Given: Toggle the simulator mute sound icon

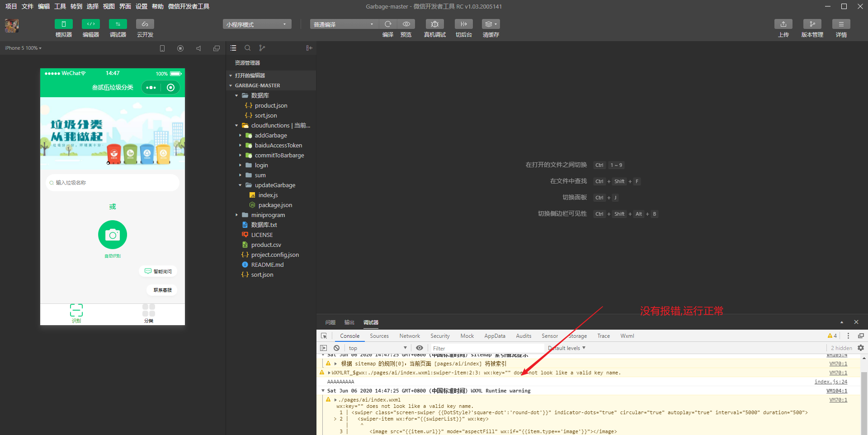Looking at the screenshot, I should tap(198, 48).
